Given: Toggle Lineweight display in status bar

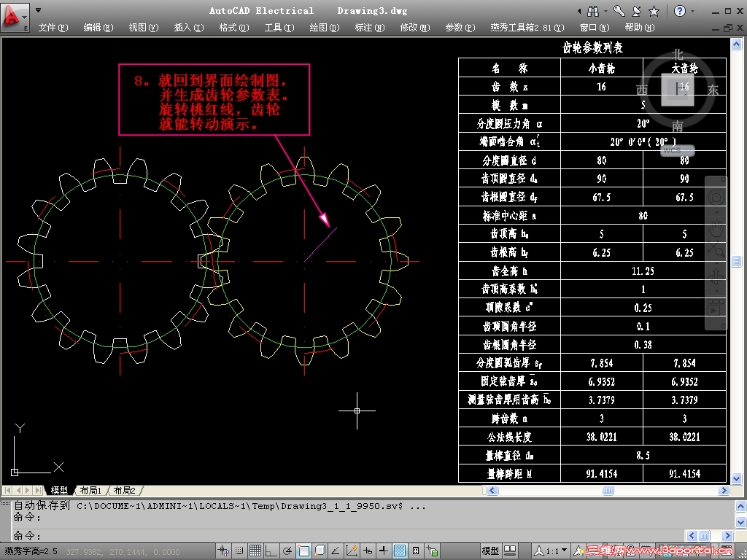Looking at the screenshot, I should [x=384, y=551].
